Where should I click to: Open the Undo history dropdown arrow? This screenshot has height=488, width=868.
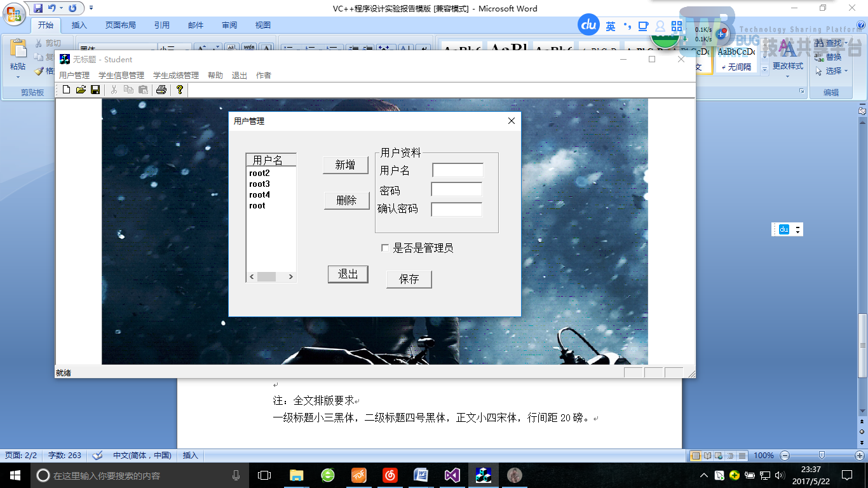61,8
